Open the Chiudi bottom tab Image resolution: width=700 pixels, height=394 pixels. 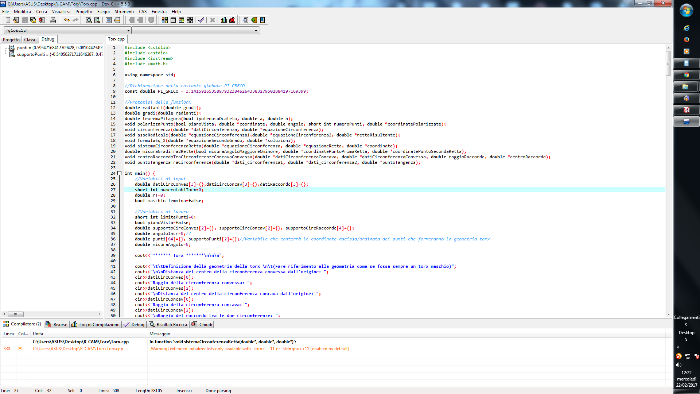(202, 324)
